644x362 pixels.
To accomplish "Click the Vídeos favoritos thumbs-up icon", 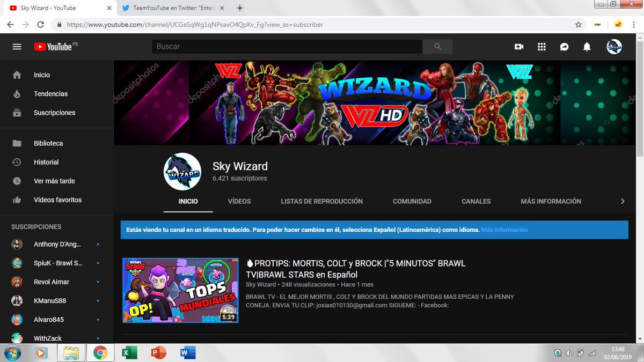I will (17, 200).
